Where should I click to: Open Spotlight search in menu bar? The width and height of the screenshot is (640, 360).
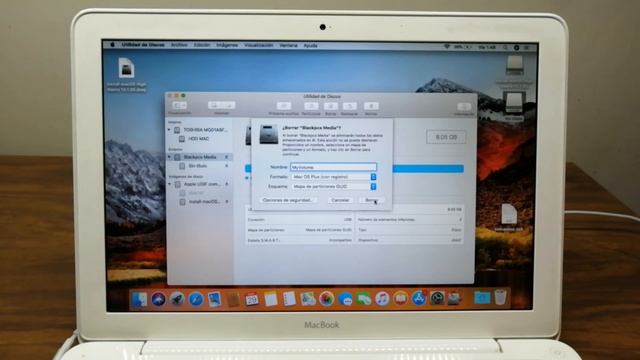pos(505,47)
